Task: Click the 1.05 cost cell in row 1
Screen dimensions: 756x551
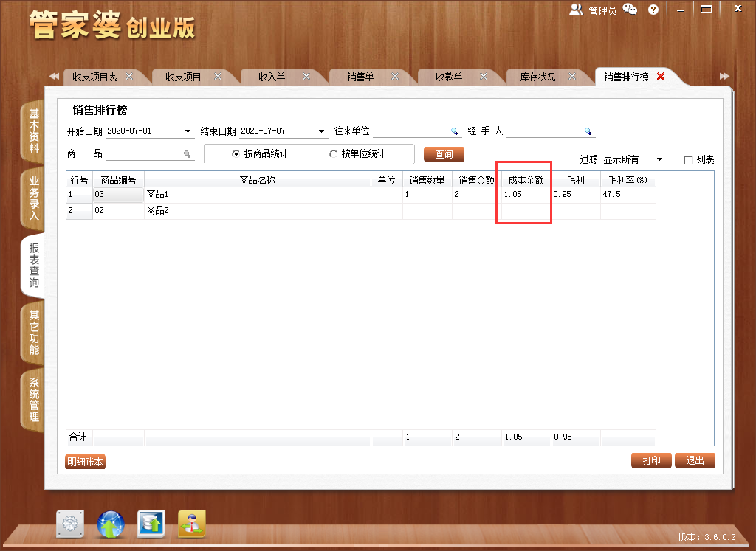Action: tap(526, 195)
